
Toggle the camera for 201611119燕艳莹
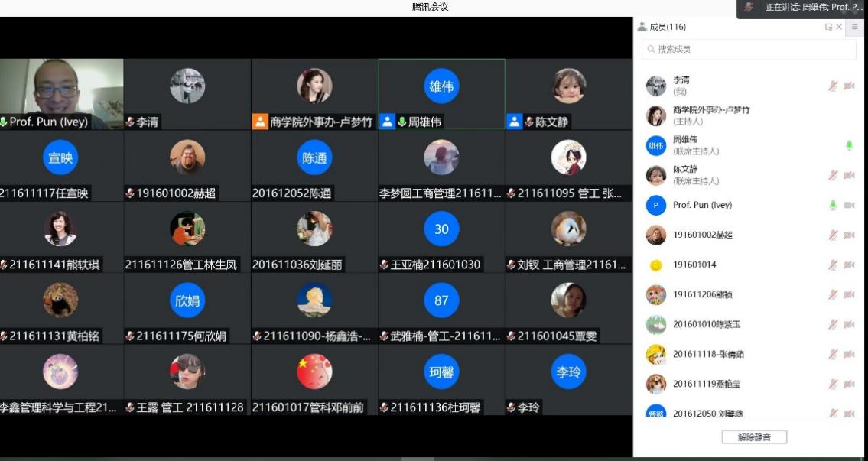849,385
